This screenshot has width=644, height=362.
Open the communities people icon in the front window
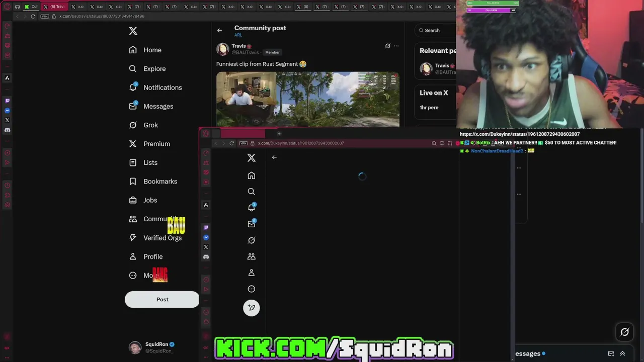click(252, 256)
